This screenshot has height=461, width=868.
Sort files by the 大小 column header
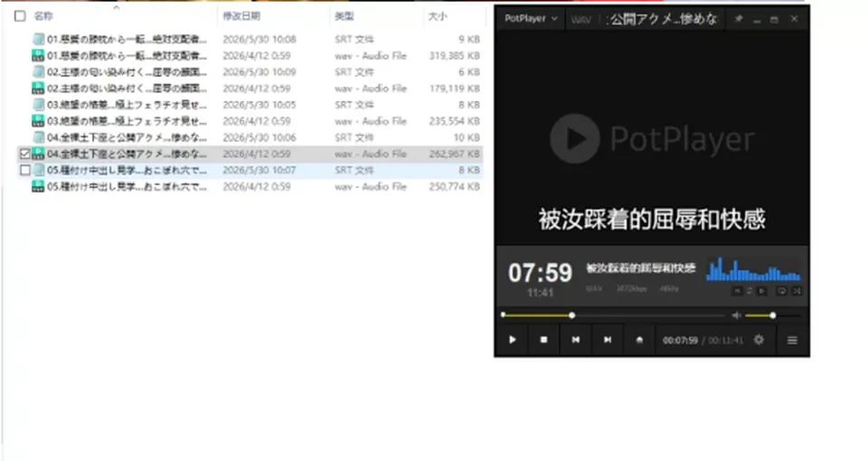[437, 16]
